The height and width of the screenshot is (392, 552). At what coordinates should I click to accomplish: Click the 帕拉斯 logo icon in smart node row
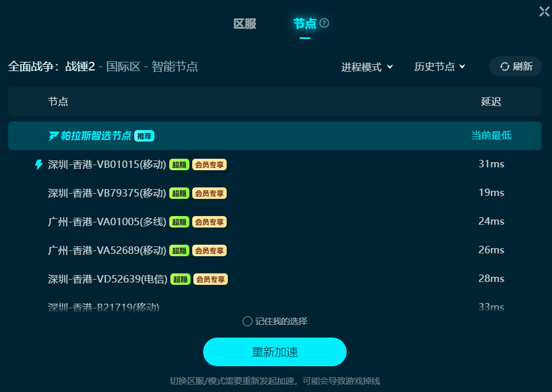[53, 136]
